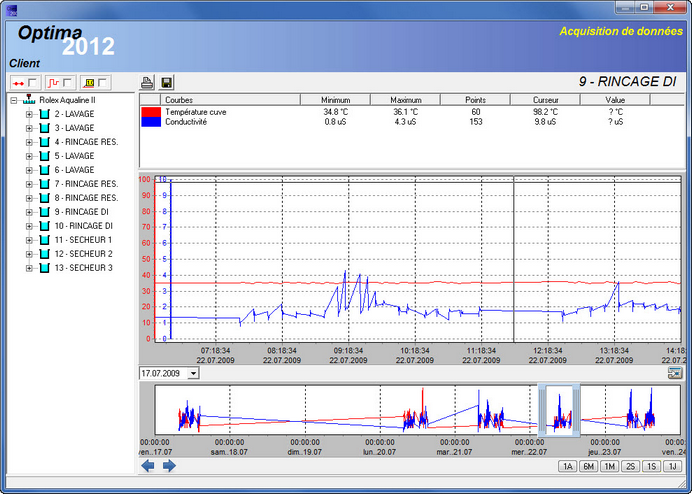The width and height of the screenshot is (692, 494).
Task: Click the tank icon for 2 - LAVAGE
Action: coord(45,114)
